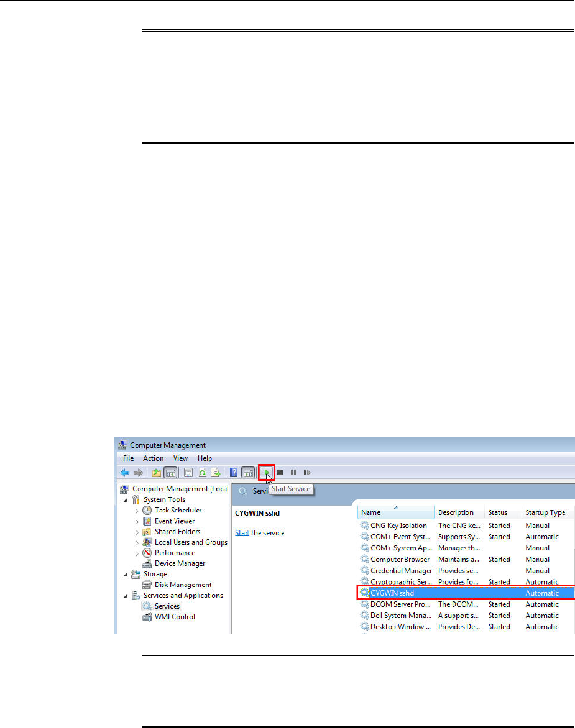Sort by the Status column header
This screenshot has height=728, width=575.
pos(502,512)
